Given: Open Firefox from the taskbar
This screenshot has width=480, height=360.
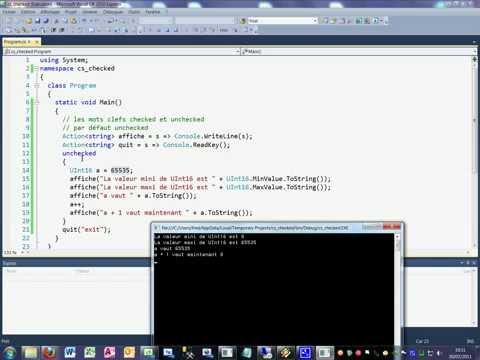Looking at the screenshot, I should (x=49, y=352).
